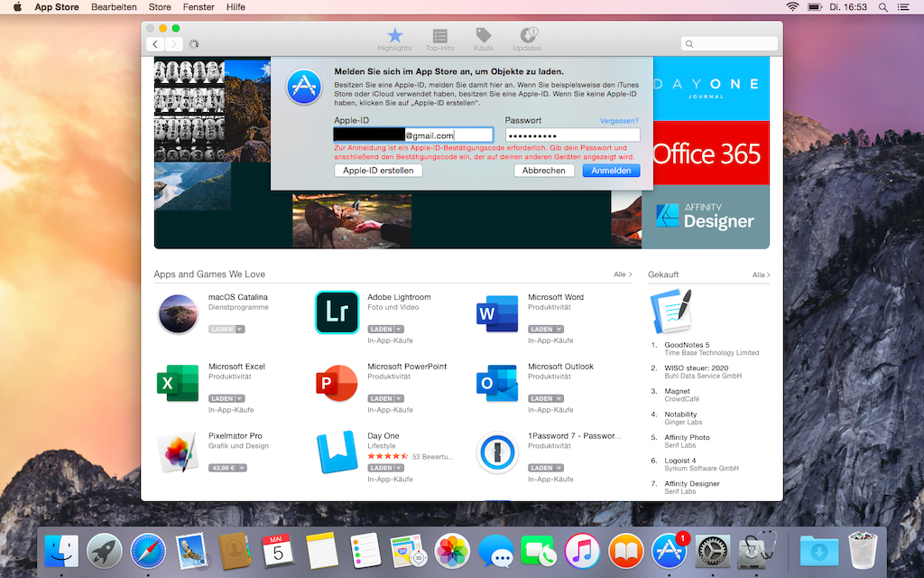924x578 pixels.
Task: Open the Microsoft PowerPoint app icon
Action: tap(337, 383)
